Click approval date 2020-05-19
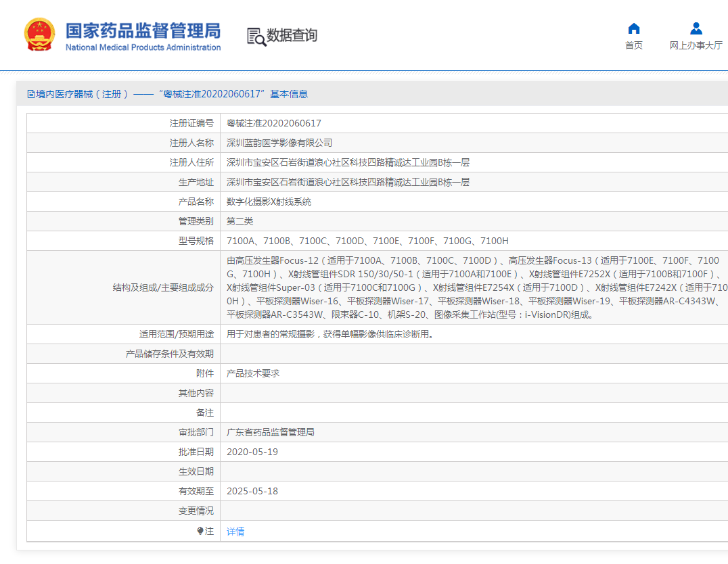The height and width of the screenshot is (564, 728). pos(252,452)
